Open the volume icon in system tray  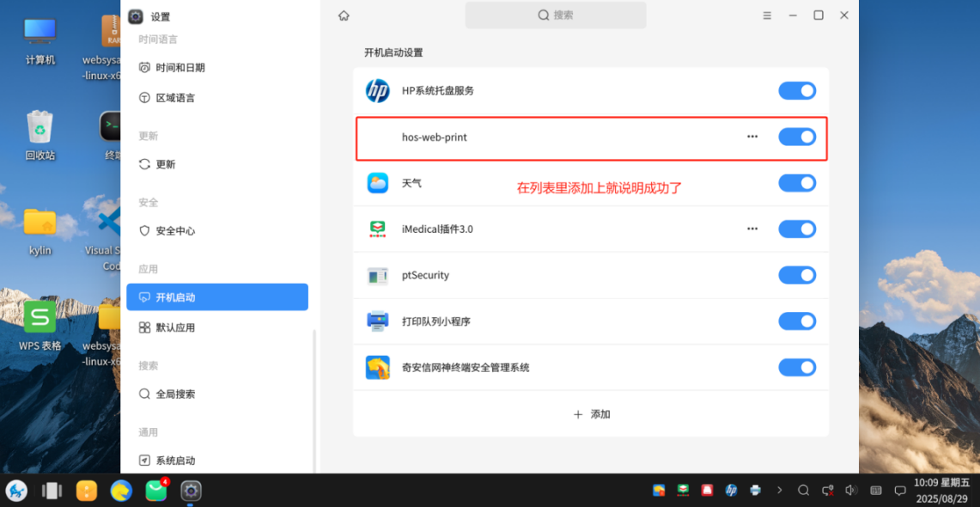(850, 490)
